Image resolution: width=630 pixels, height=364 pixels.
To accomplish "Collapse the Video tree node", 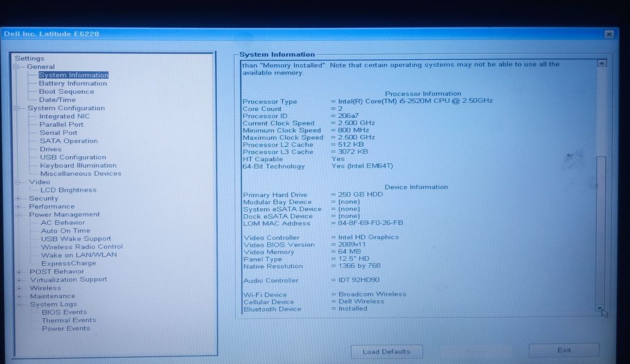I will tap(18, 182).
